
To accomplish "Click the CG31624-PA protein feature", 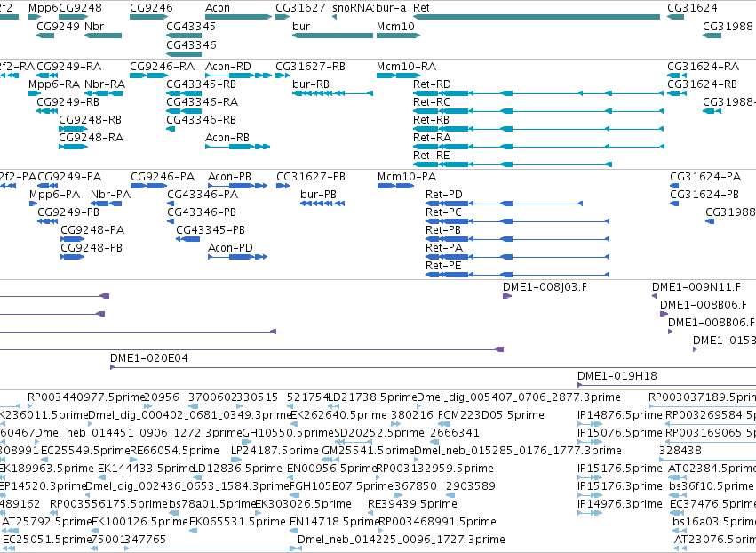I will (674, 186).
